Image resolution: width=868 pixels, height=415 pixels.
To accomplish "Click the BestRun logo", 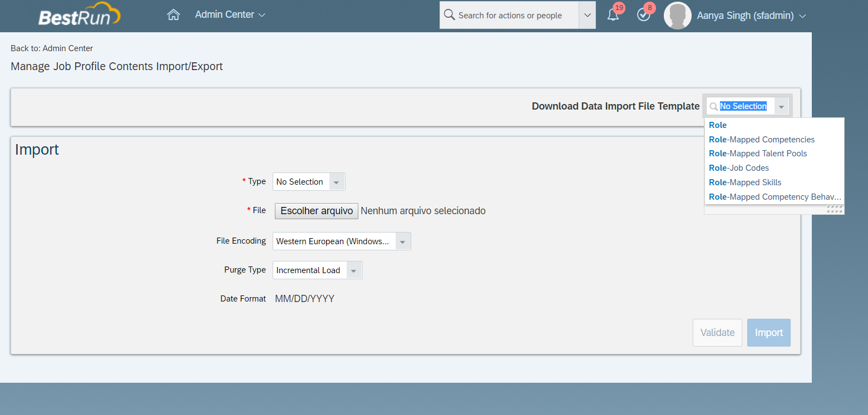I will (x=79, y=14).
